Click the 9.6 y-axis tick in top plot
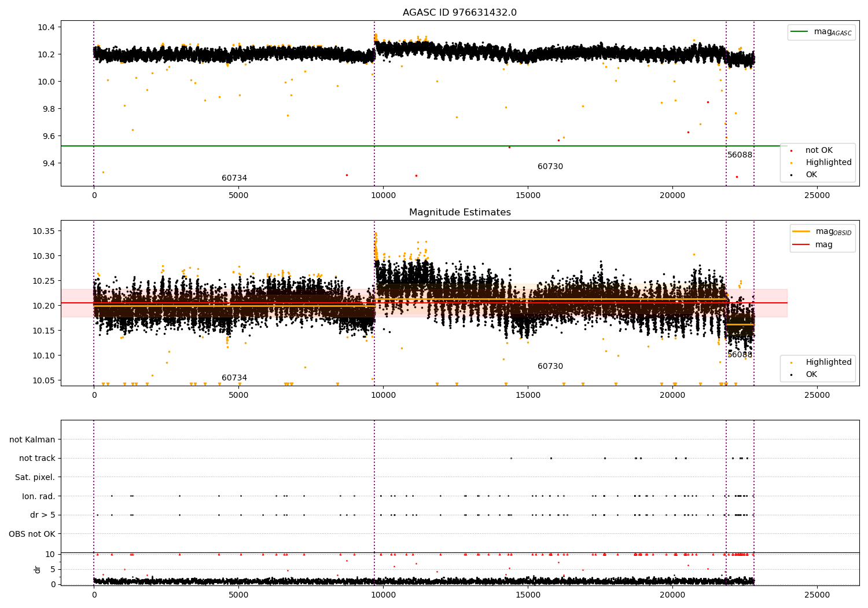This screenshot has height=608, width=868. click(49, 136)
